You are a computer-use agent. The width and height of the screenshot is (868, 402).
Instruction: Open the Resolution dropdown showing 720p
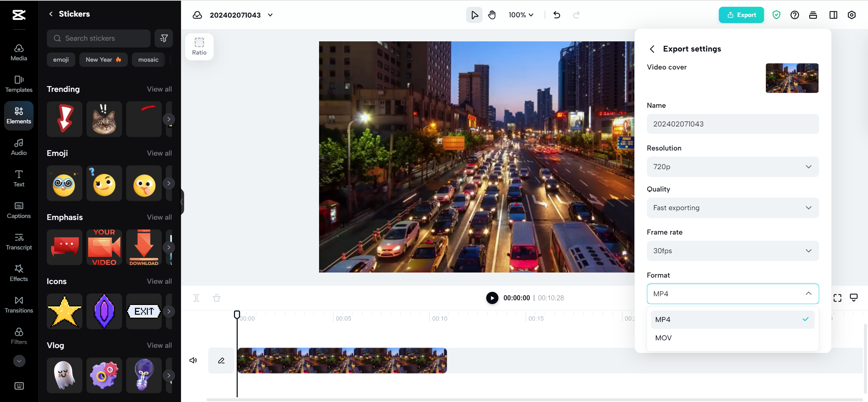(x=732, y=166)
